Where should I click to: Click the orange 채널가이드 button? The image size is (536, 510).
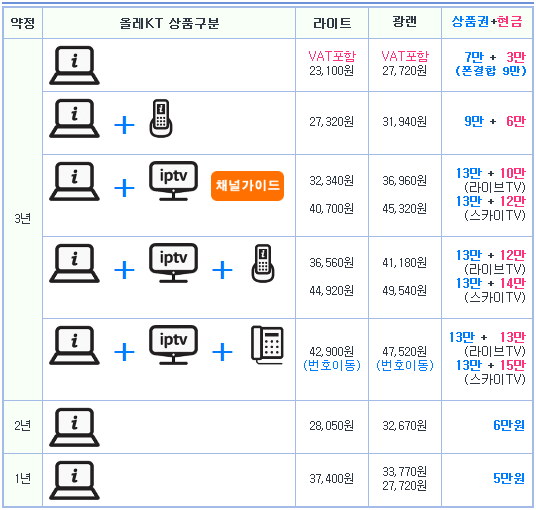(247, 186)
